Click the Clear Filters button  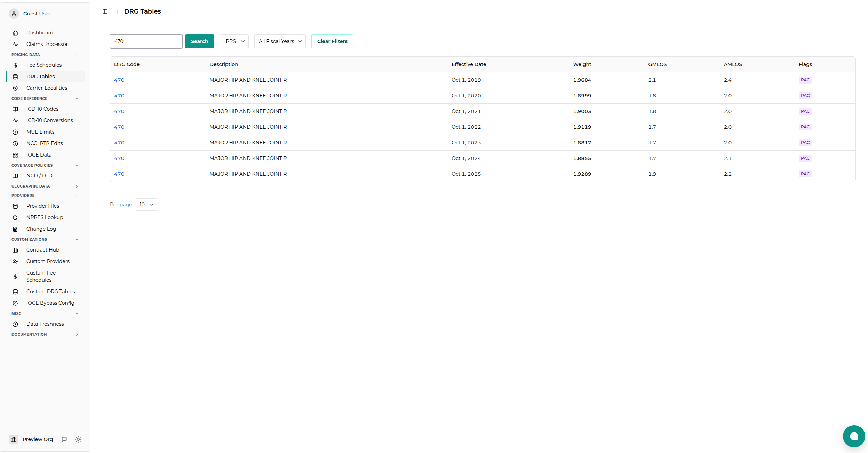point(332,41)
